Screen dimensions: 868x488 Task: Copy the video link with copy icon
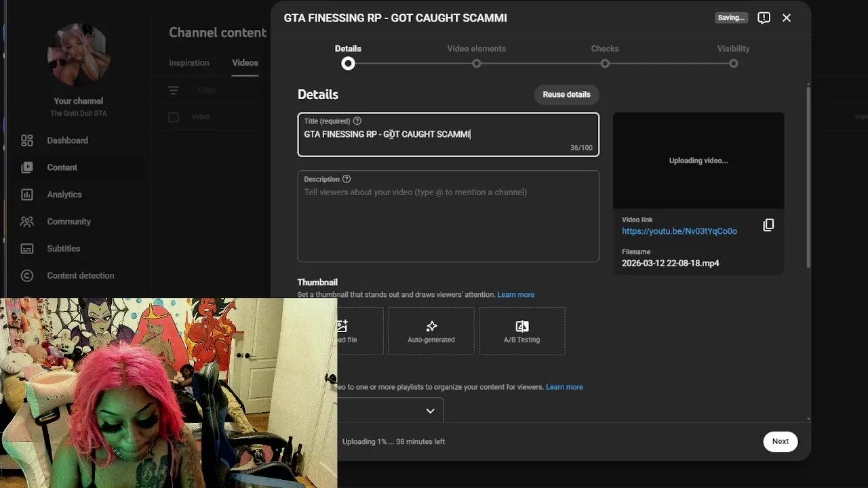tap(768, 225)
